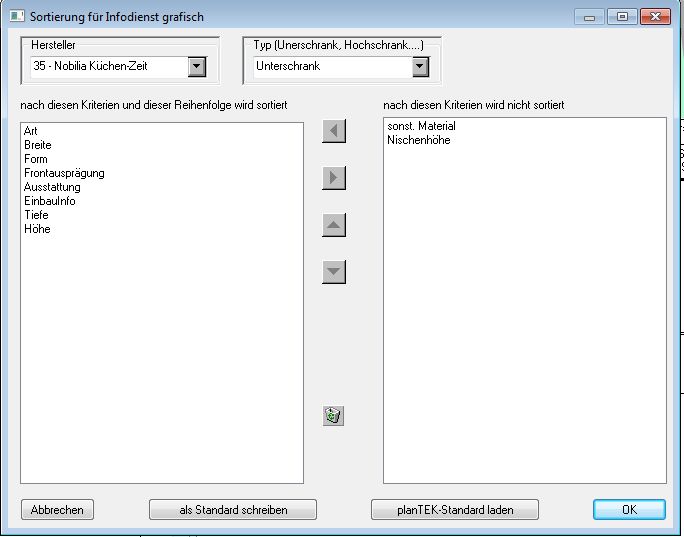Select 'Breite' in the sorted list

click(x=38, y=145)
